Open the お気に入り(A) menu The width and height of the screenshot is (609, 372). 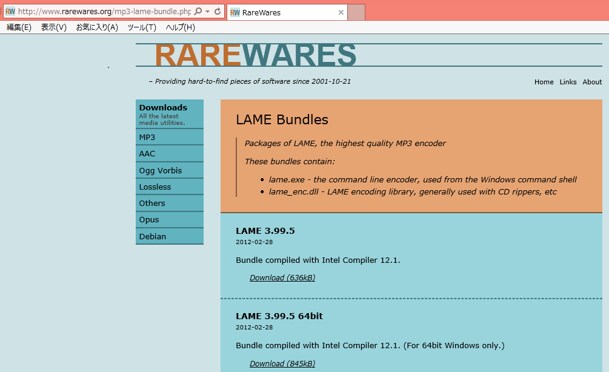click(x=97, y=27)
